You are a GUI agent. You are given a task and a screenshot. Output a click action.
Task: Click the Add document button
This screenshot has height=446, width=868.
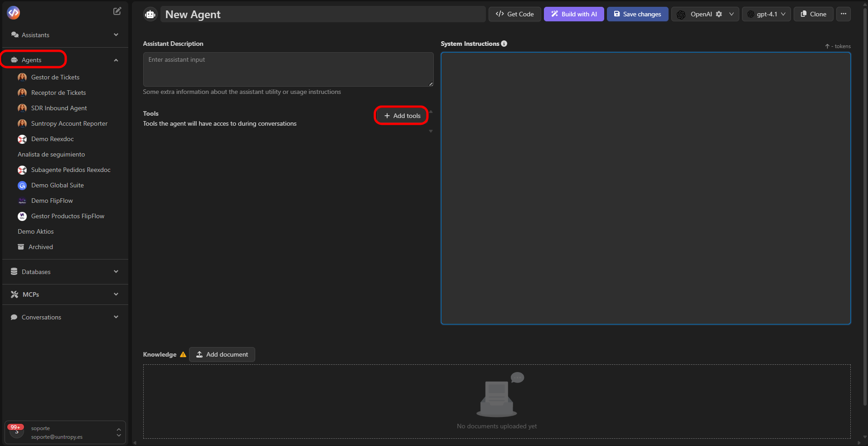[x=222, y=354]
